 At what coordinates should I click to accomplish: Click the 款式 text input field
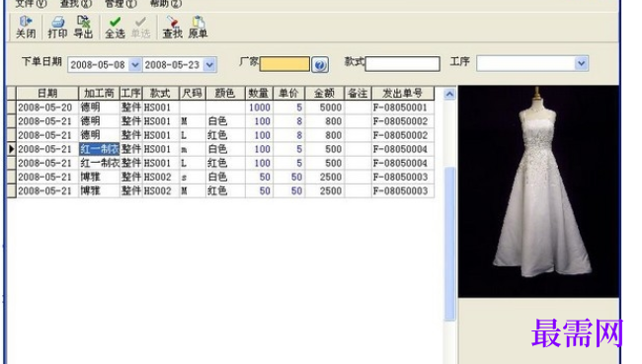[402, 64]
